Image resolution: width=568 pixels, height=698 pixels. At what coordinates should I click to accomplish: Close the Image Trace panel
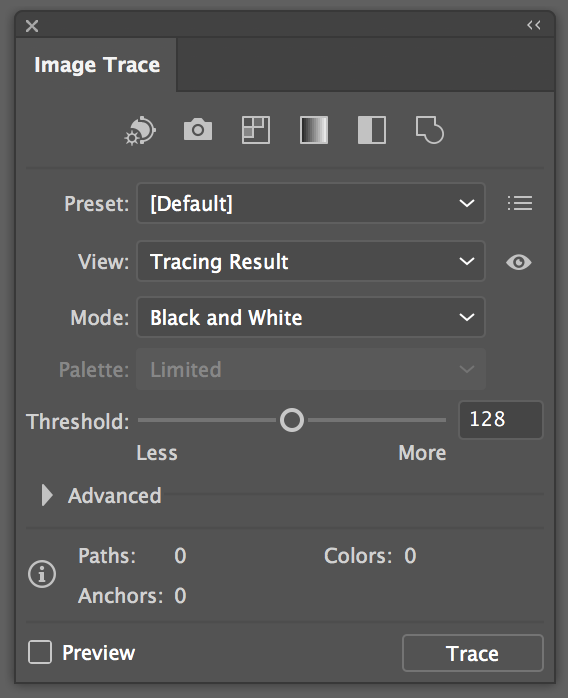pos(32,26)
